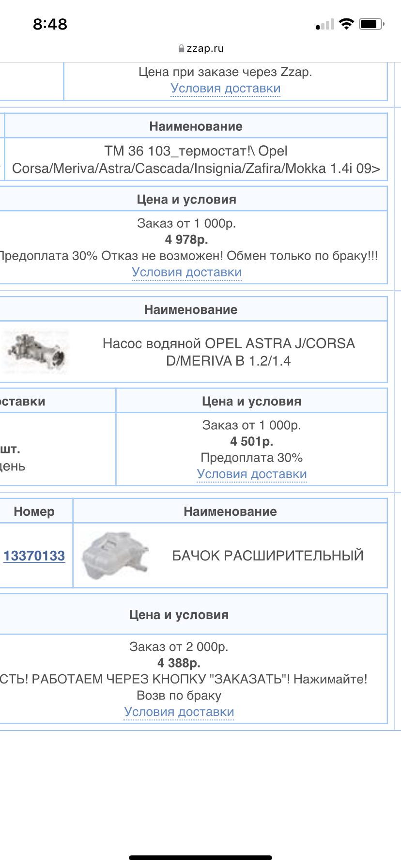Open the water pump product thumbnail

click(x=35, y=351)
